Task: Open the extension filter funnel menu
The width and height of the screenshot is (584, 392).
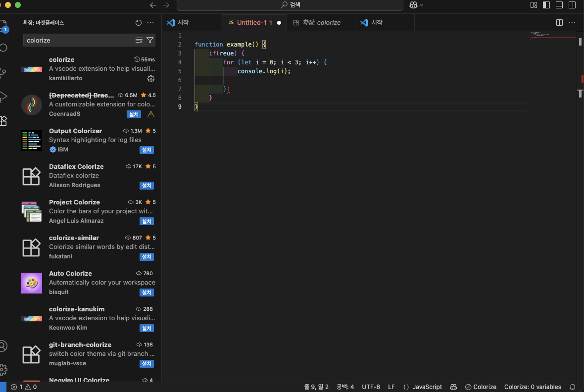Action: click(150, 40)
